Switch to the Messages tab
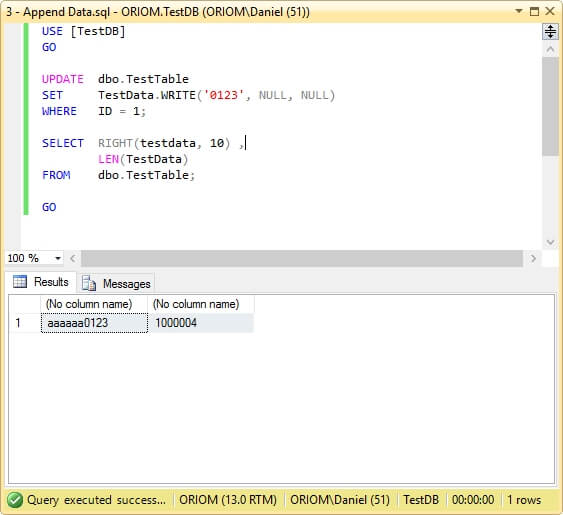Screen dimensions: 563x515 pyautogui.click(x=116, y=283)
